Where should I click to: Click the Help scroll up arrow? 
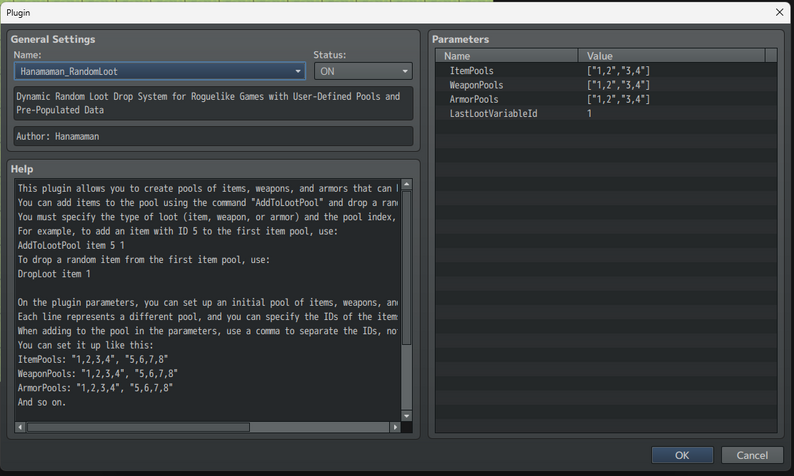pyautogui.click(x=407, y=184)
